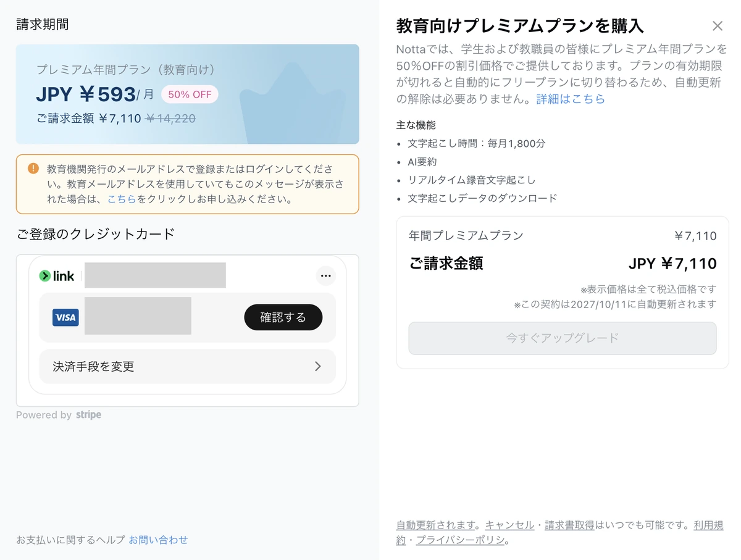
Task: Click 文字起こしデータのダウンロード feature item
Action: coord(482,198)
